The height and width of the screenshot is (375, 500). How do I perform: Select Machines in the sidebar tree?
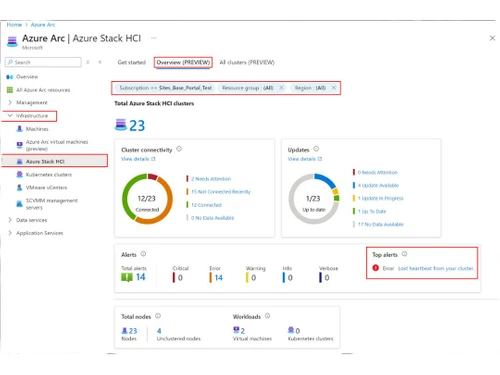(37, 129)
